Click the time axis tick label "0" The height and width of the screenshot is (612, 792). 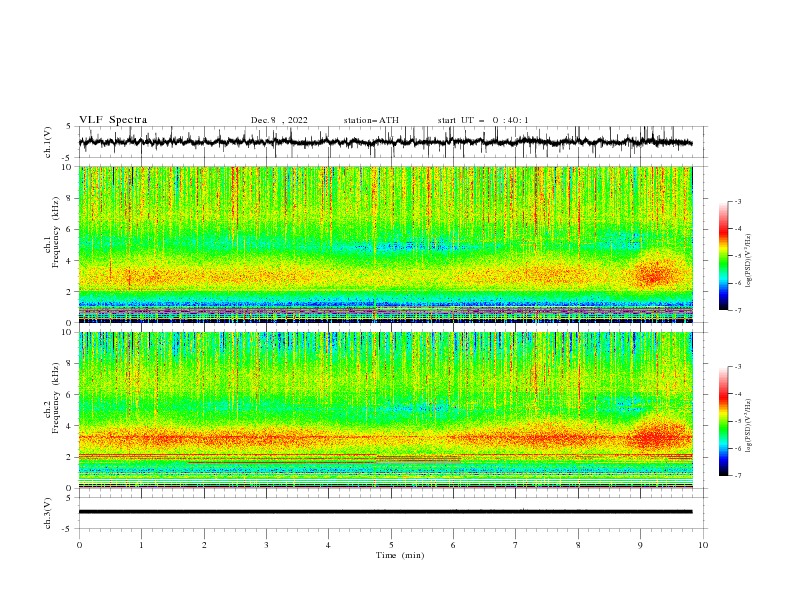[79, 545]
